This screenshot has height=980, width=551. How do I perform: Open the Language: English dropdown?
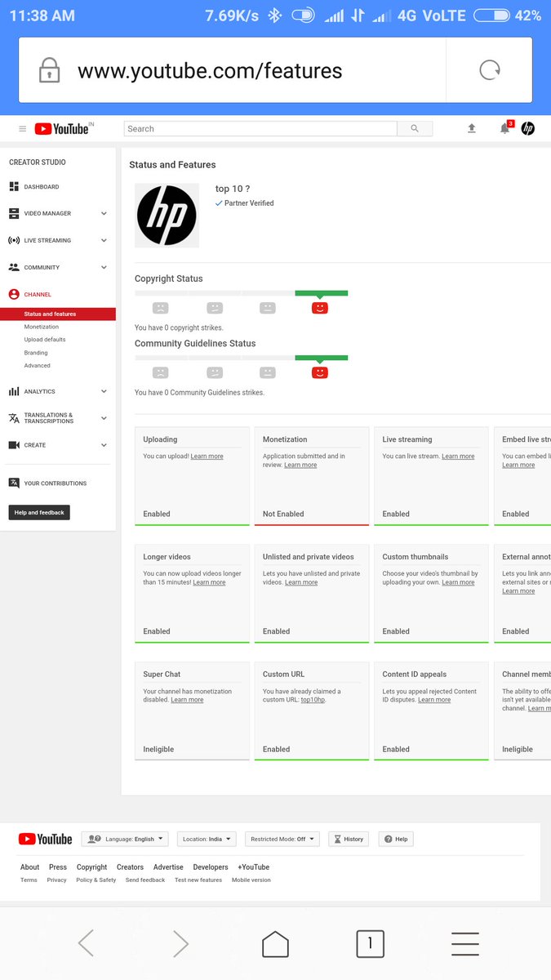pos(125,839)
